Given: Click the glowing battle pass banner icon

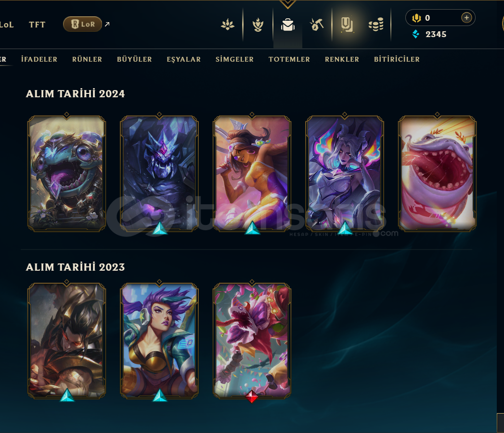Looking at the screenshot, I should [347, 25].
